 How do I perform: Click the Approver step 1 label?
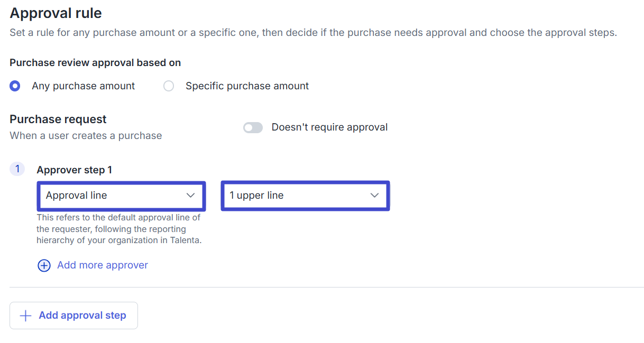[x=75, y=170]
